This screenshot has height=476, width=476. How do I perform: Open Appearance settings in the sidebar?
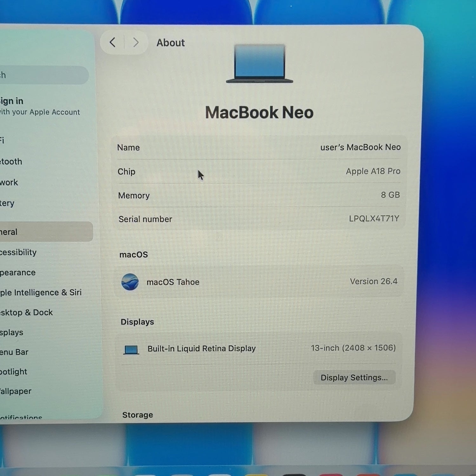(18, 273)
